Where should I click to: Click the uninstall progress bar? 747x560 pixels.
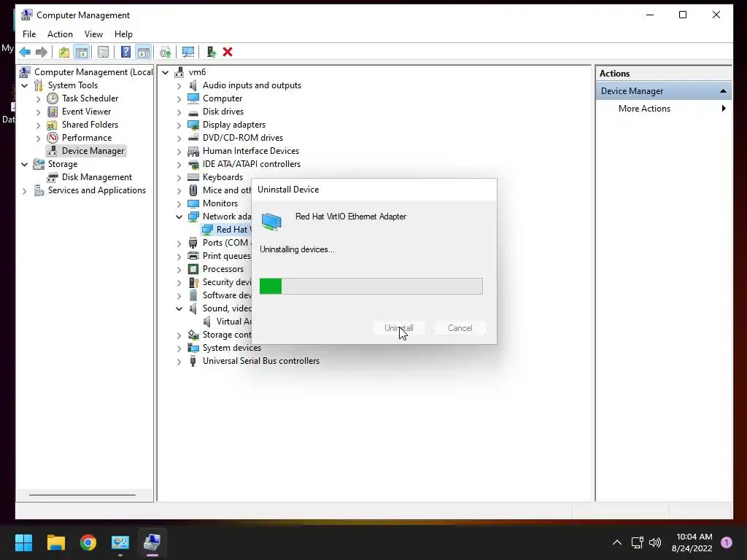[371, 286]
